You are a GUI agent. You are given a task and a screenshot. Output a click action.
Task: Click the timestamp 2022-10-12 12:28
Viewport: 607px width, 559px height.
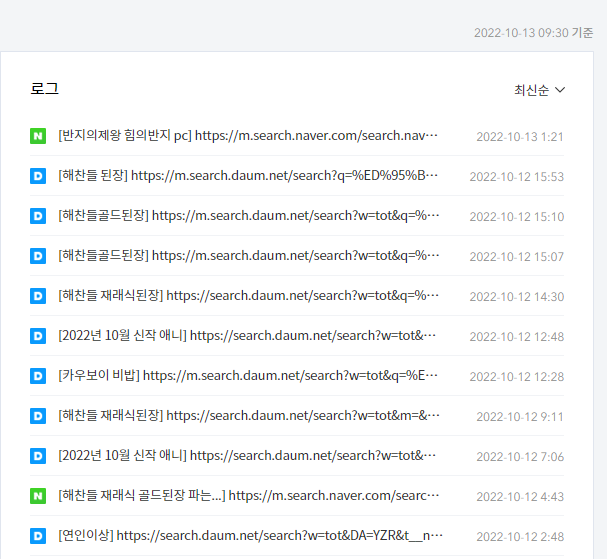517,377
